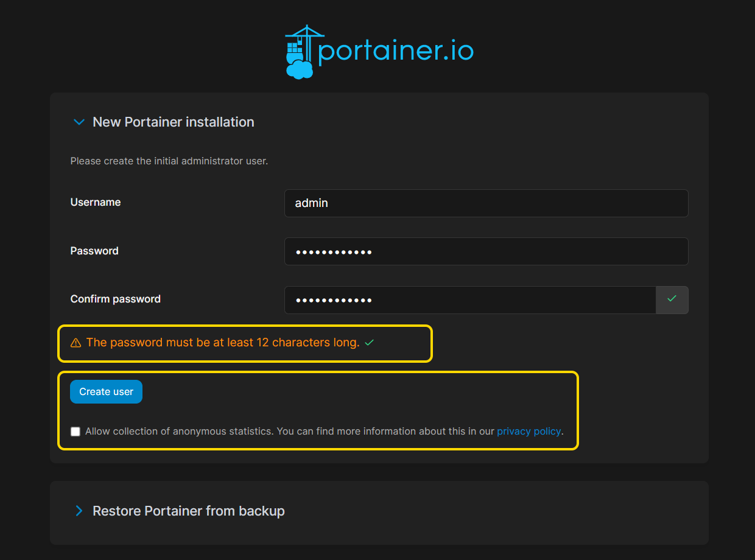Click the Password label
This screenshot has width=755, height=560.
coord(94,251)
